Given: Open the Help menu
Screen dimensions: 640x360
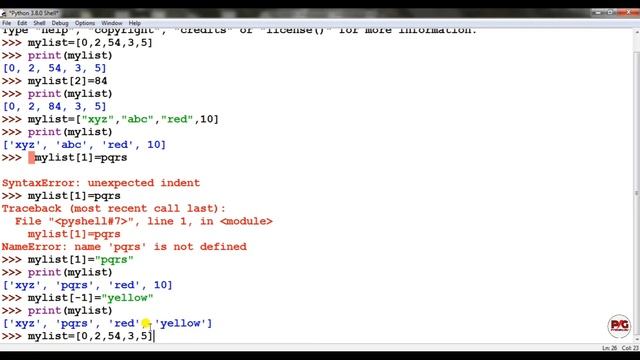Looking at the screenshot, I should pyautogui.click(x=135, y=23).
